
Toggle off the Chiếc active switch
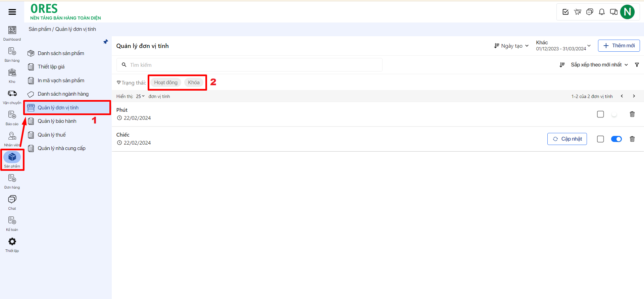click(616, 139)
